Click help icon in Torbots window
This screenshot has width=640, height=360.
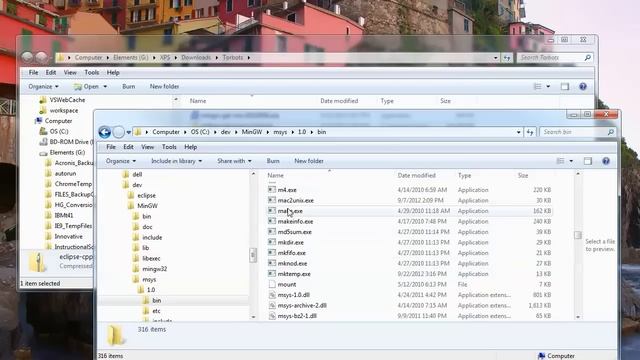(x=583, y=87)
